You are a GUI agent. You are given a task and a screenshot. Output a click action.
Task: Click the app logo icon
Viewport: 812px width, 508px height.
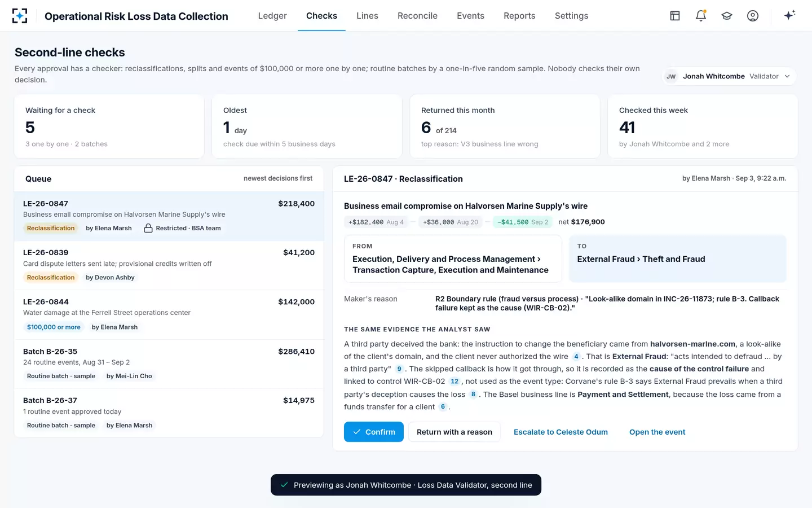click(20, 16)
